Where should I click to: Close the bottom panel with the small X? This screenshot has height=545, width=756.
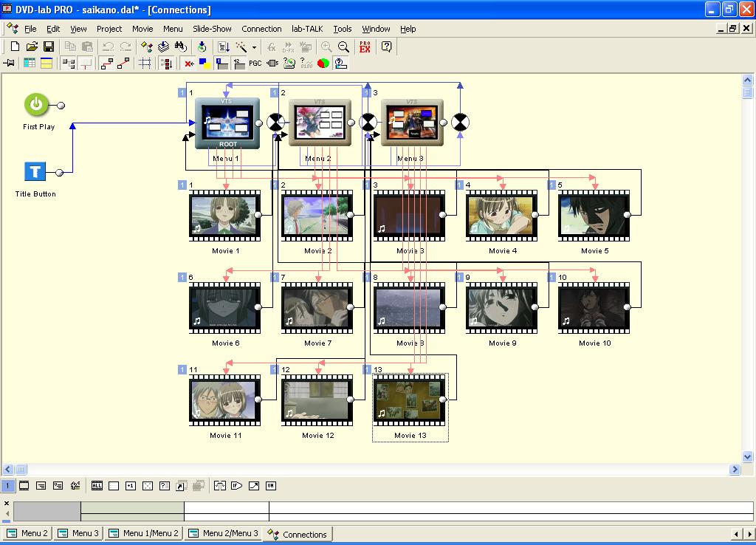(7, 503)
